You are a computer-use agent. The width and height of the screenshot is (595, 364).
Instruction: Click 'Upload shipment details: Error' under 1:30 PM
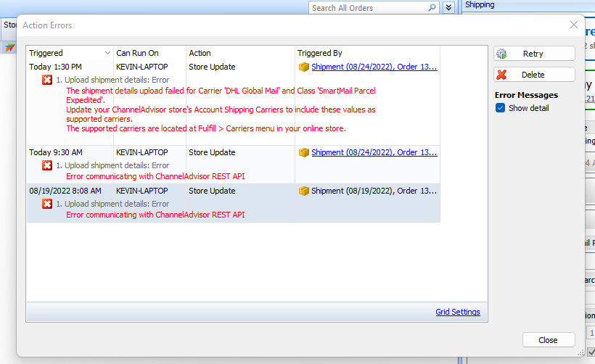click(x=112, y=80)
